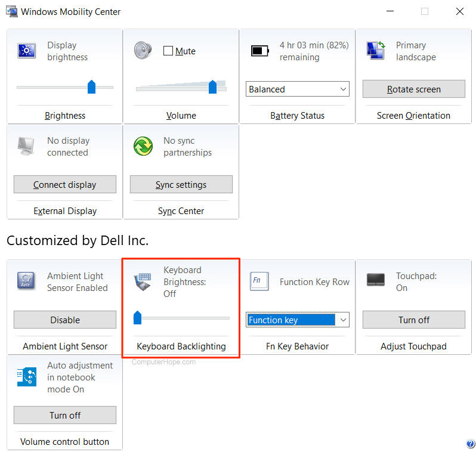The height and width of the screenshot is (452, 476).
Task: Open Sync settings
Action: tap(181, 185)
